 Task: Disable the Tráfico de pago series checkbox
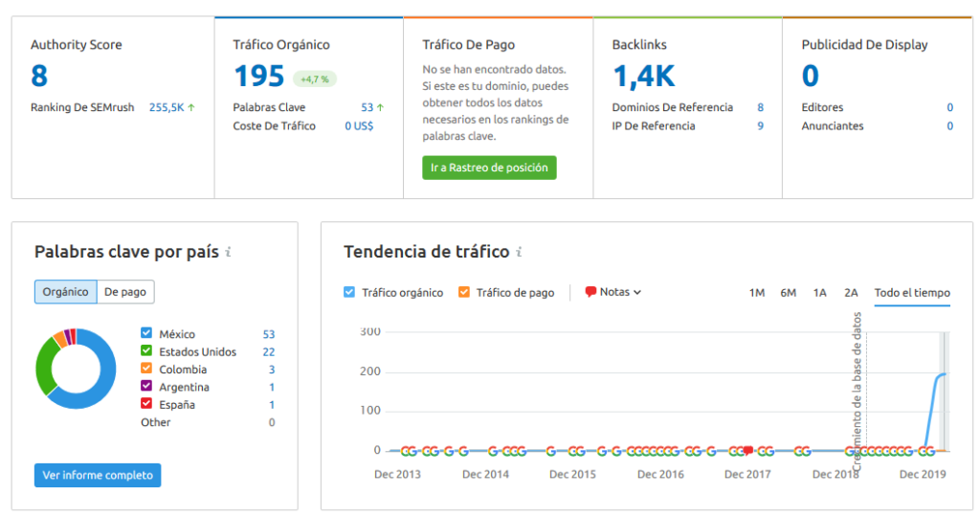(464, 292)
